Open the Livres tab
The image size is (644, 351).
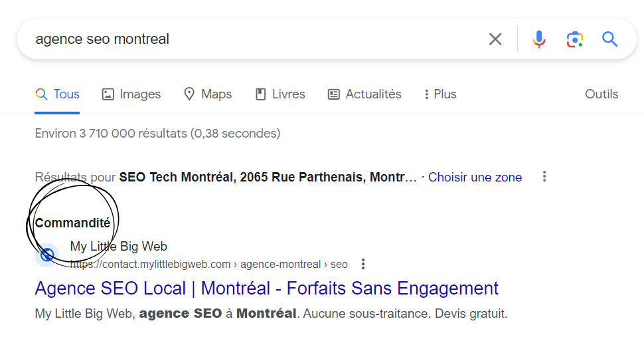click(280, 94)
